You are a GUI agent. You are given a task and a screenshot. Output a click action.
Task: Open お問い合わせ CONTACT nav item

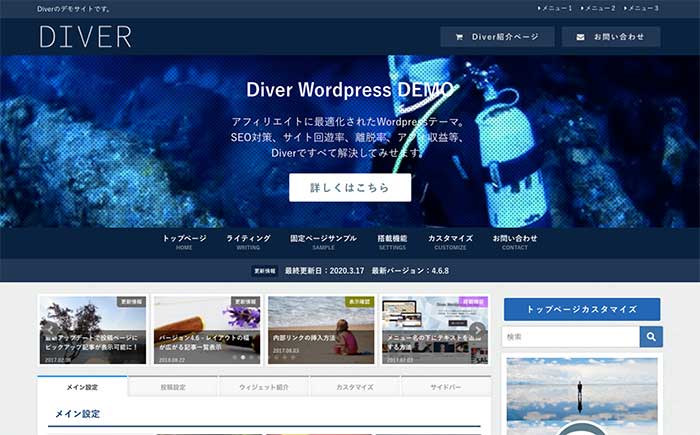[x=515, y=242]
